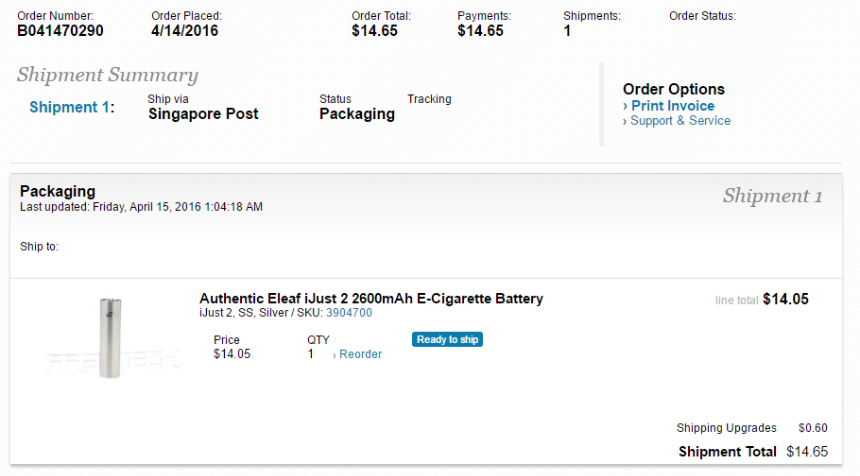Click the Singapore Post shipping carrier text

tap(203, 114)
